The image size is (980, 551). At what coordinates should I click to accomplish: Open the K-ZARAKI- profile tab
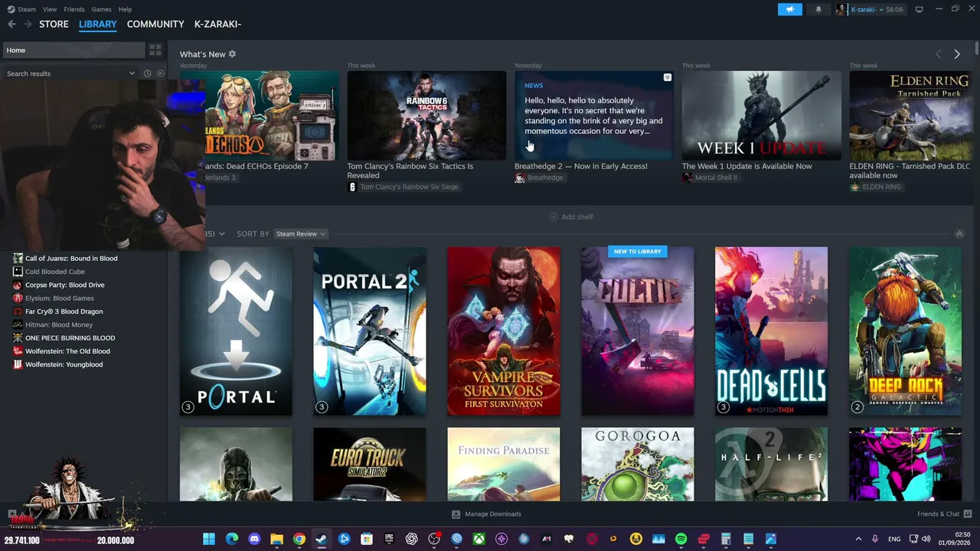point(217,24)
